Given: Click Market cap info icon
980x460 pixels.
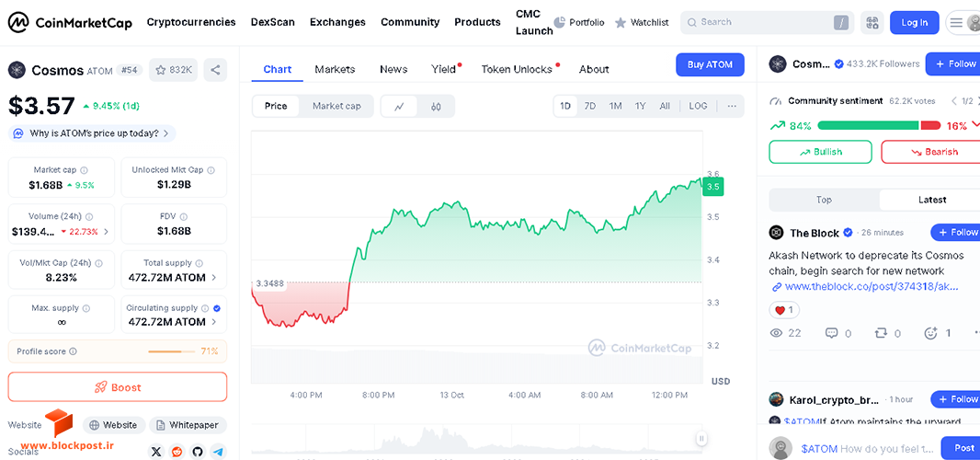Looking at the screenshot, I should pos(85,170).
